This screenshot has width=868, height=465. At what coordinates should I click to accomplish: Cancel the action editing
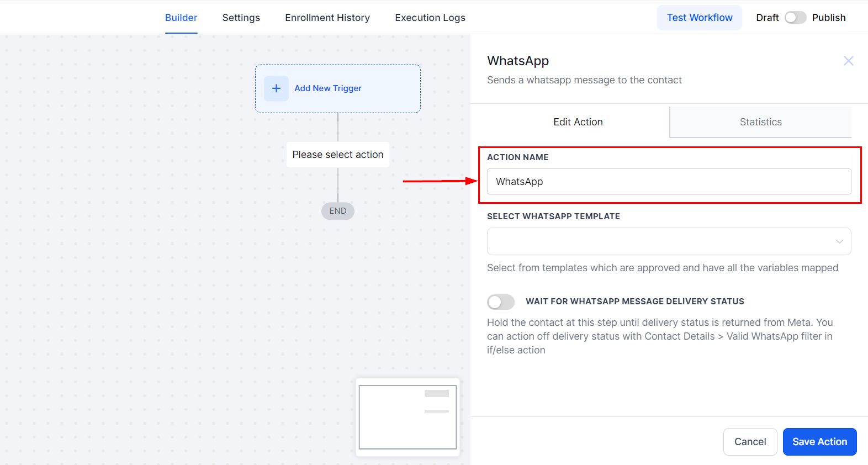tap(750, 442)
